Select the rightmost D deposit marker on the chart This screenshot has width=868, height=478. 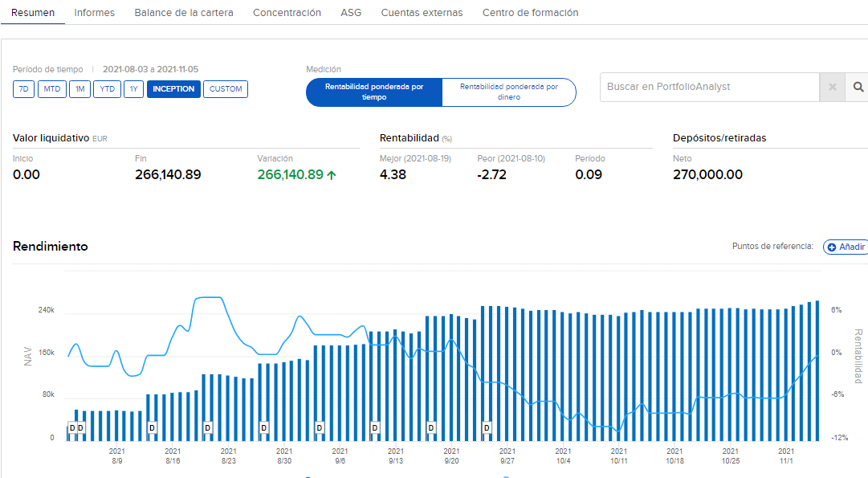point(486,428)
